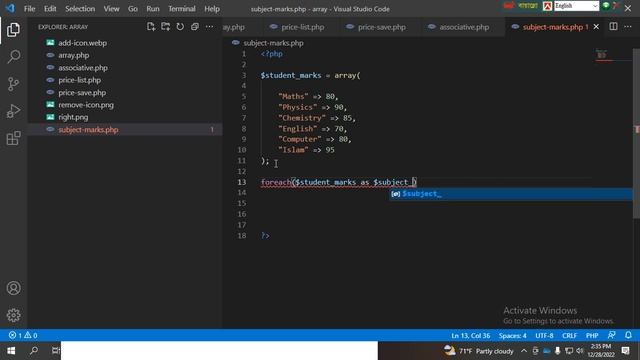Change file encoding UTF-8
Viewport: 640px width, 360px height.
[x=544, y=335]
